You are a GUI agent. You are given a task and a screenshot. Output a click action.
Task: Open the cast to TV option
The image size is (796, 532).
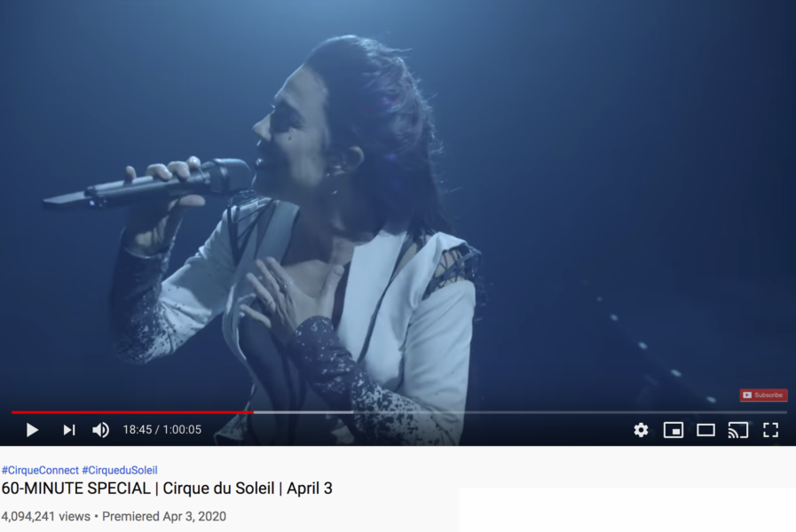[738, 430]
